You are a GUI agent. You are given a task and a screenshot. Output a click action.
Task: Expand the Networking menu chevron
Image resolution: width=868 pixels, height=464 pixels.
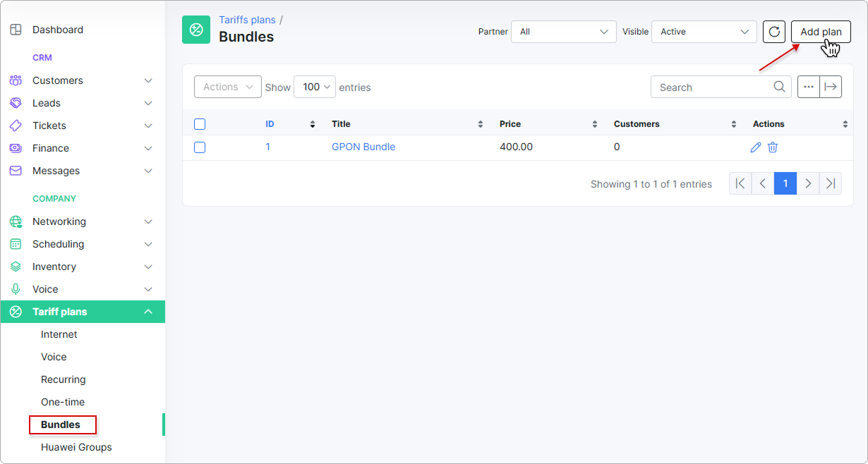pos(148,221)
